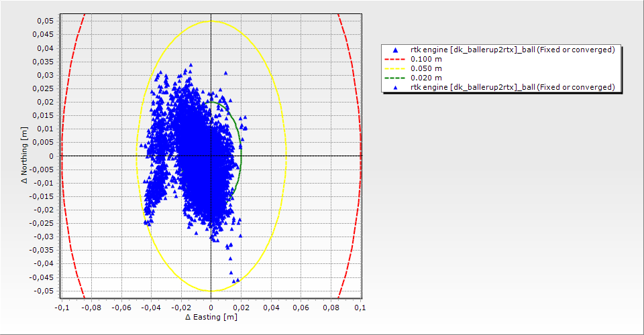Screen dimensions: 644x335
Task: Select first rtk engine legend label
Action: [513, 50]
